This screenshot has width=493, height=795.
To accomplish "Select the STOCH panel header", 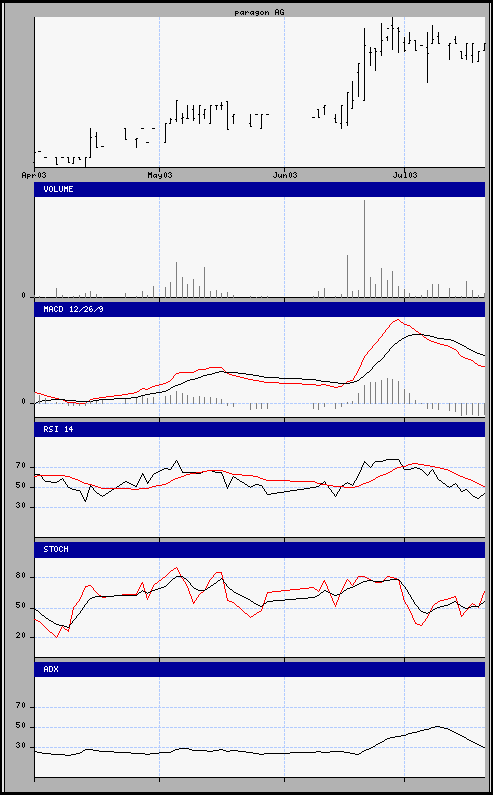I will (260, 550).
